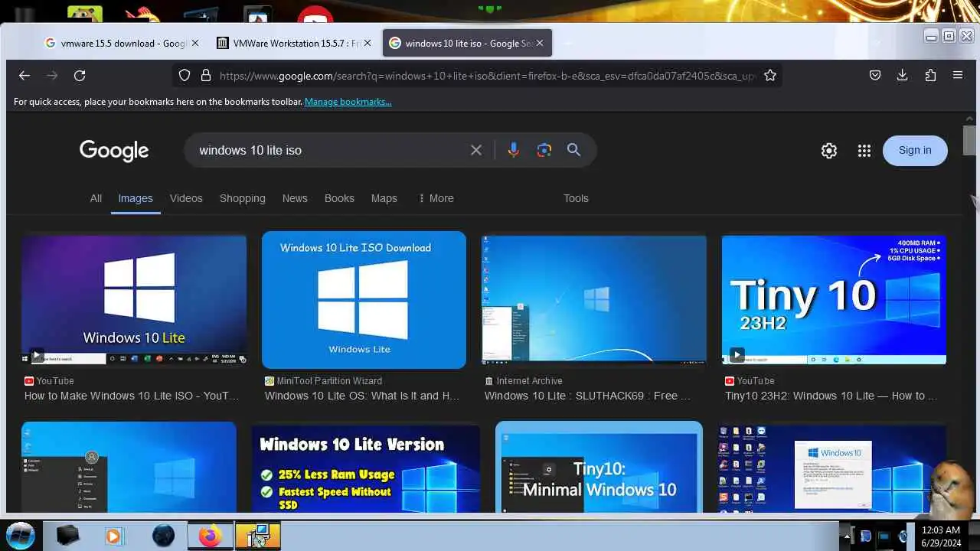Open the black box taskbar app
Screen dimensions: 980x551
point(68,536)
